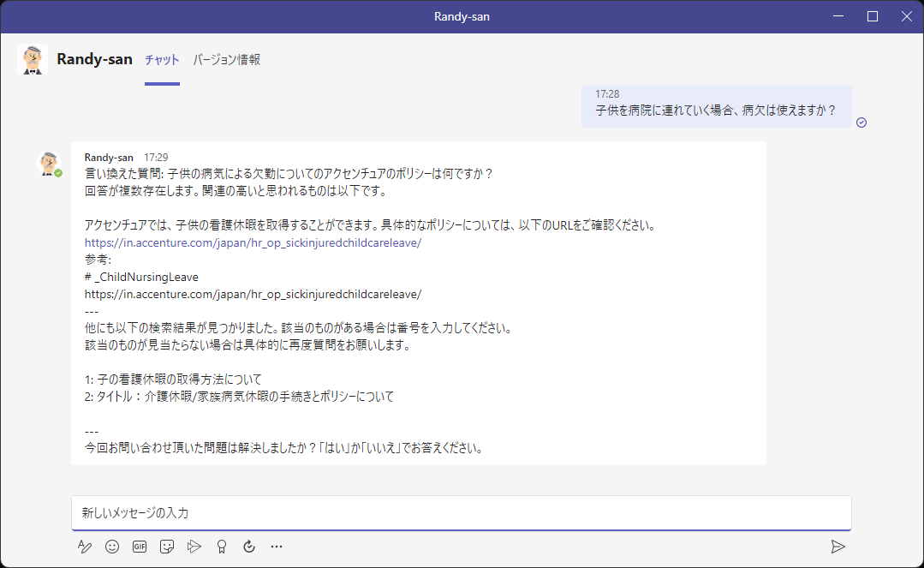This screenshot has width=924, height=568.
Task: Open the emoji picker
Action: point(112,546)
